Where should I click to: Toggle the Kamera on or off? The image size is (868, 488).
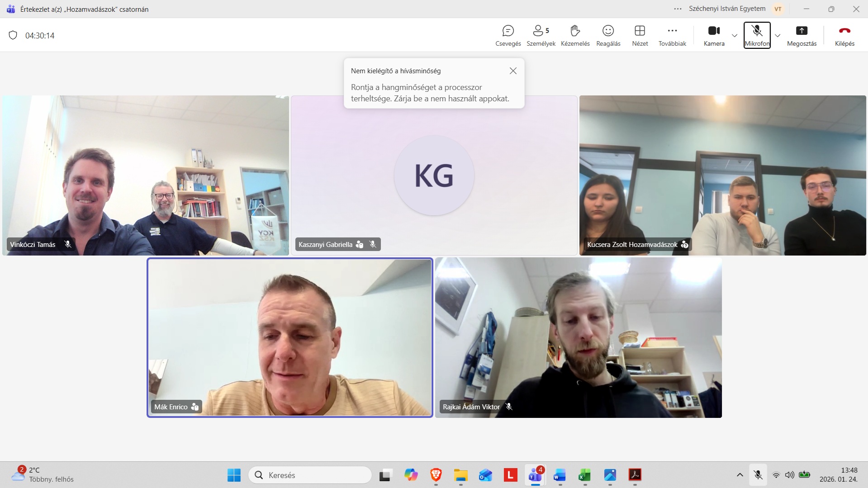[x=714, y=35]
